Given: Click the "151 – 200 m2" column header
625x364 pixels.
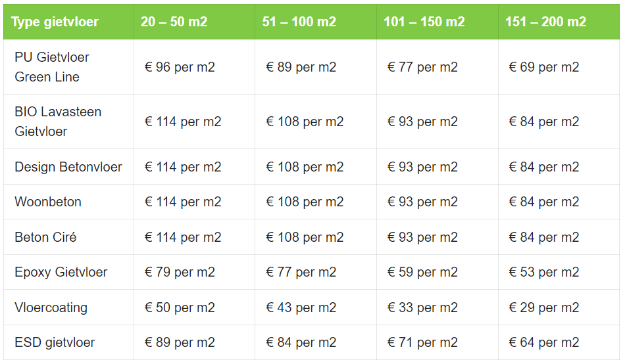Looking at the screenshot, I should click(x=545, y=22).
